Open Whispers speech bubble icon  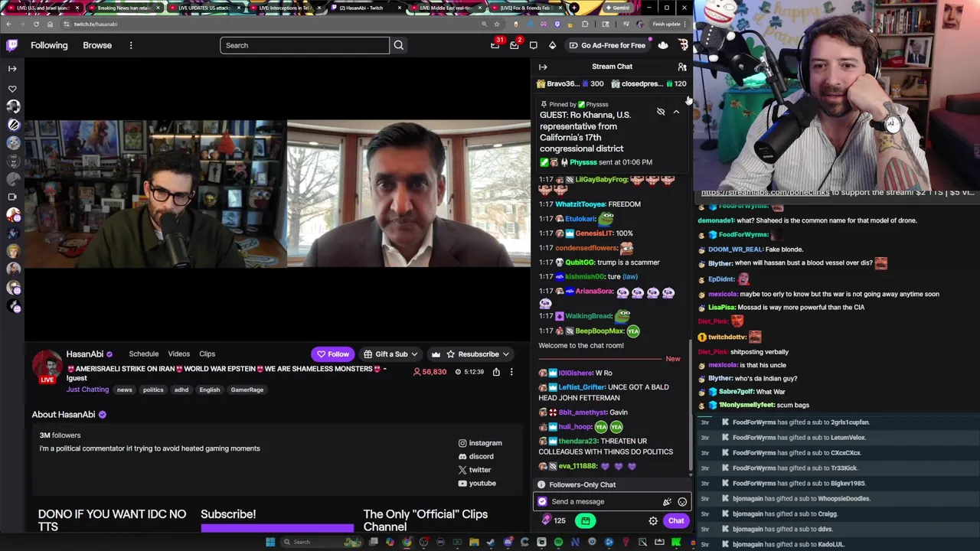point(534,45)
